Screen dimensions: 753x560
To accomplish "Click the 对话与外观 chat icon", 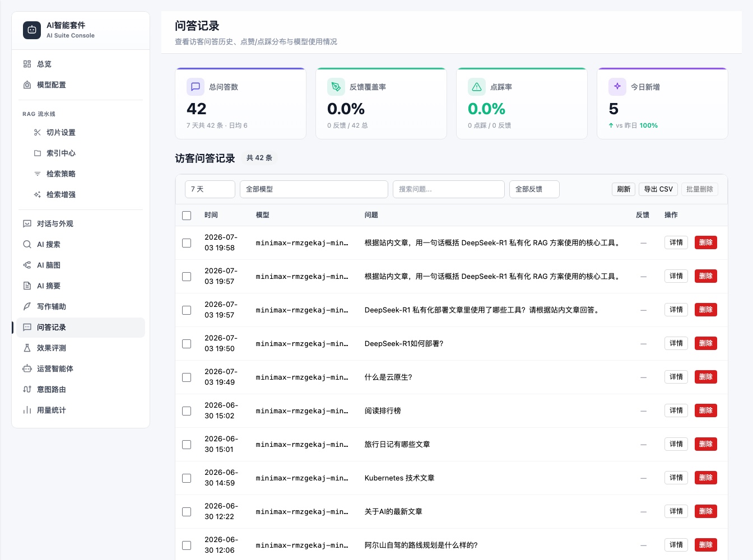I will tap(27, 223).
